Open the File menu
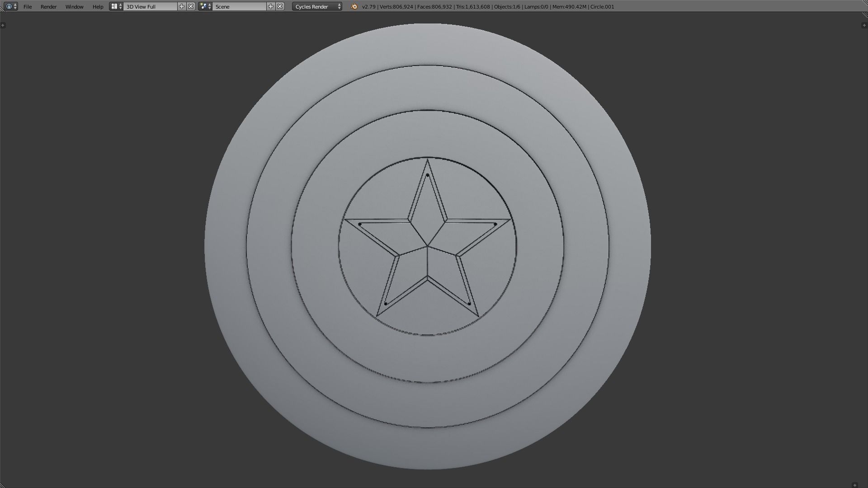This screenshot has height=488, width=868. click(28, 7)
